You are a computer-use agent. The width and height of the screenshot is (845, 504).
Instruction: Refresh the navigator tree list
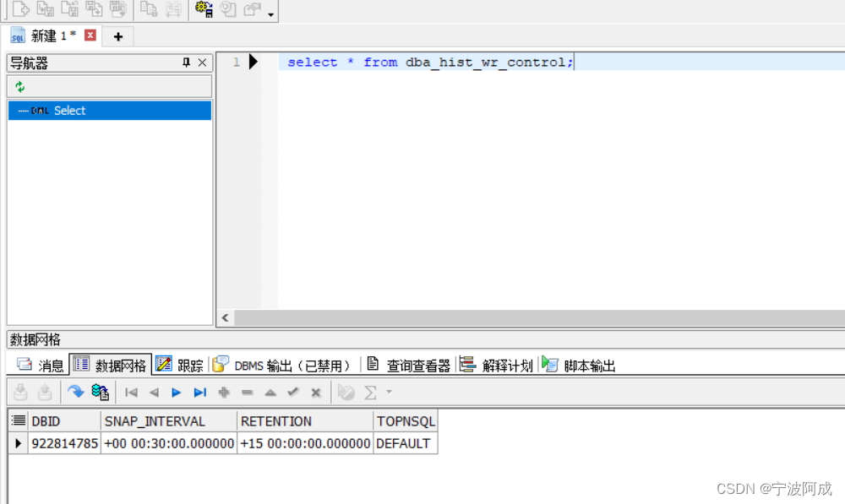click(19, 85)
